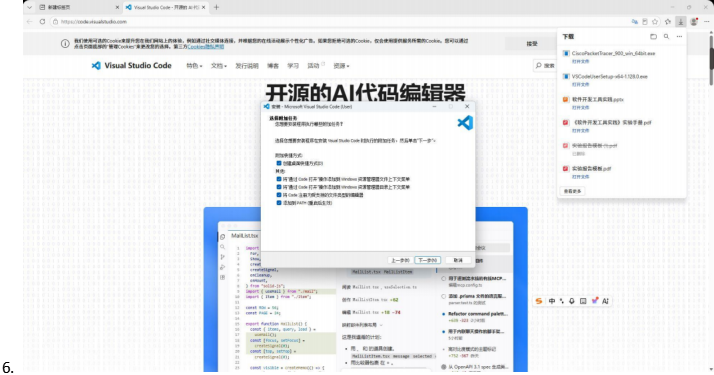The image size is (714, 375).
Task: Click Back button in installer dialog
Action: [401, 260]
